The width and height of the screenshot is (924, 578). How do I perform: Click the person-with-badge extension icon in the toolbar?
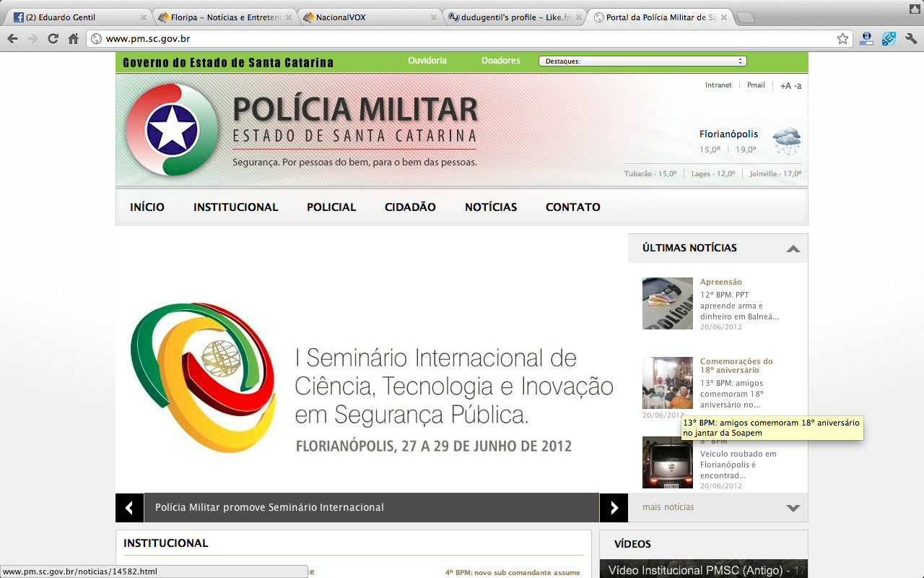click(x=867, y=39)
